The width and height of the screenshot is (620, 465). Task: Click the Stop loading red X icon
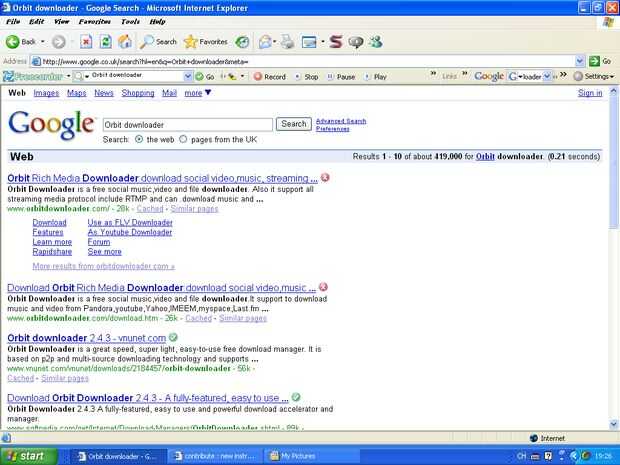[86, 42]
